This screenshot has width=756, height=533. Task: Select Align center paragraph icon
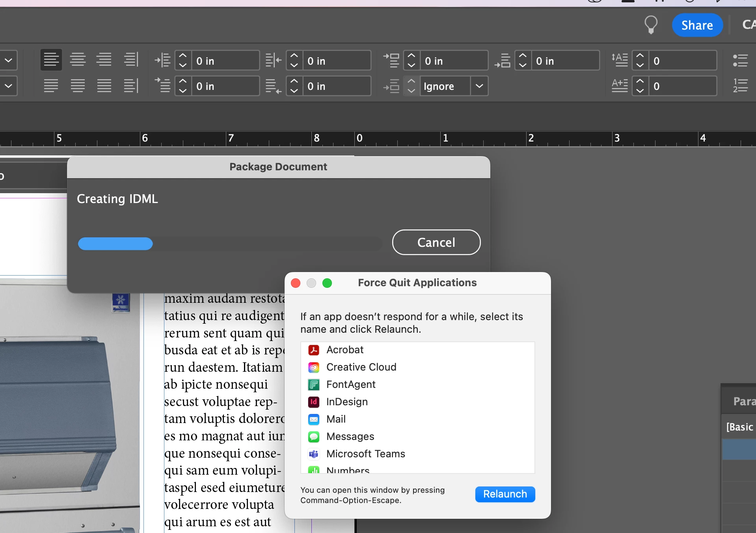78,60
